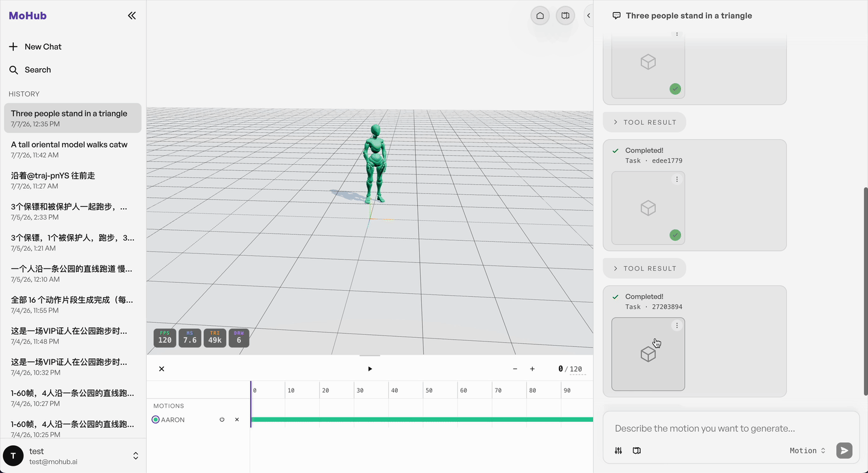868x473 pixels.
Task: Open the VIP chat dated 7/4/26, 11:48 PM
Action: pyautogui.click(x=73, y=335)
